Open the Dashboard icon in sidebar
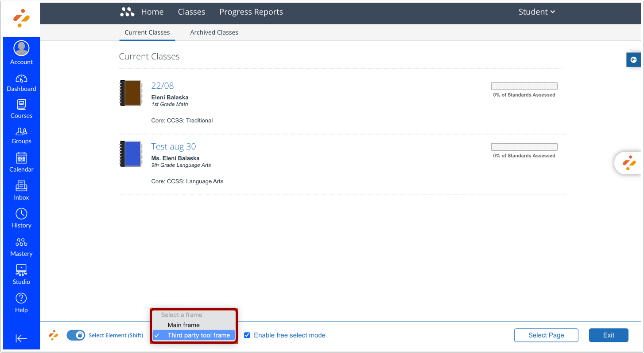644x353 pixels. point(21,79)
